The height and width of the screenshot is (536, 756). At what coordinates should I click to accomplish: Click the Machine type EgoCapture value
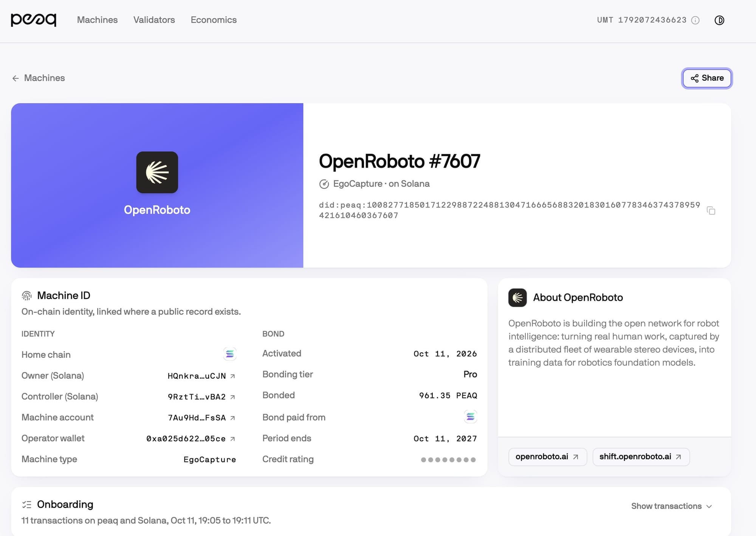click(x=210, y=460)
